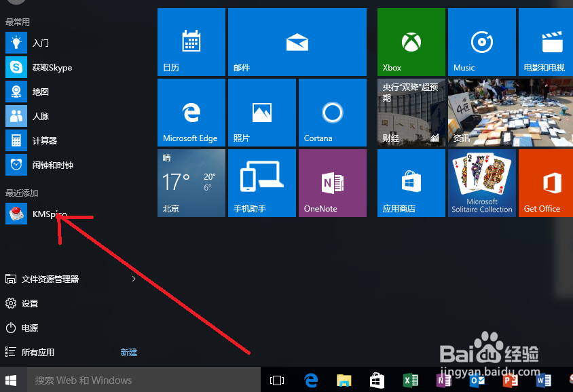Launch the Microsoft Edge tile
The width and height of the screenshot is (573, 392).
(191, 113)
